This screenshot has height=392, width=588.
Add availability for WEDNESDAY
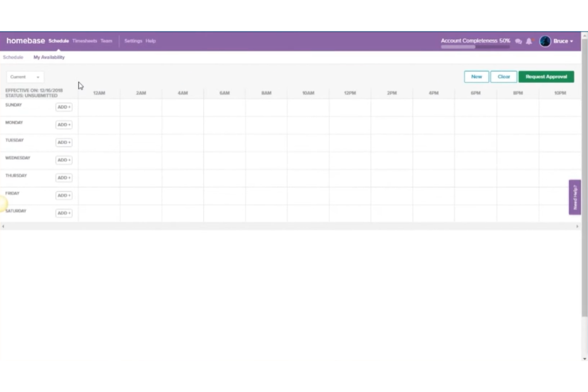tap(64, 160)
